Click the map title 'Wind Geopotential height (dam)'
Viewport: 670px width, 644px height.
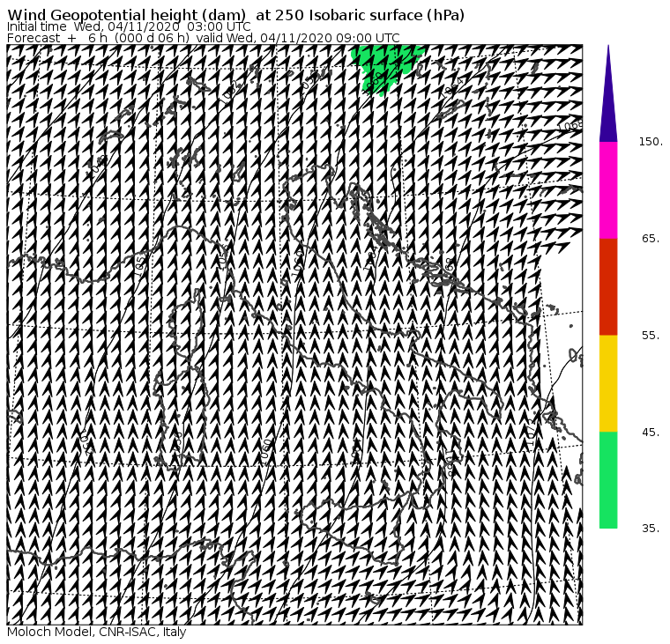[x=126, y=15]
